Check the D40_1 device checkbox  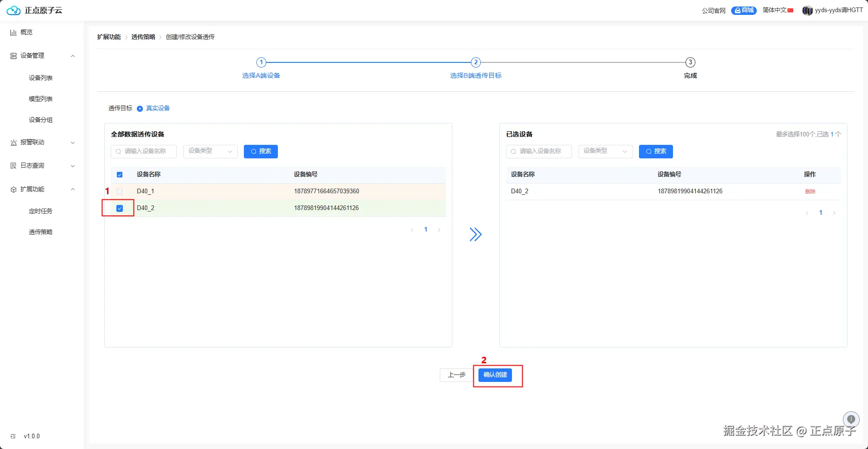[x=120, y=191]
